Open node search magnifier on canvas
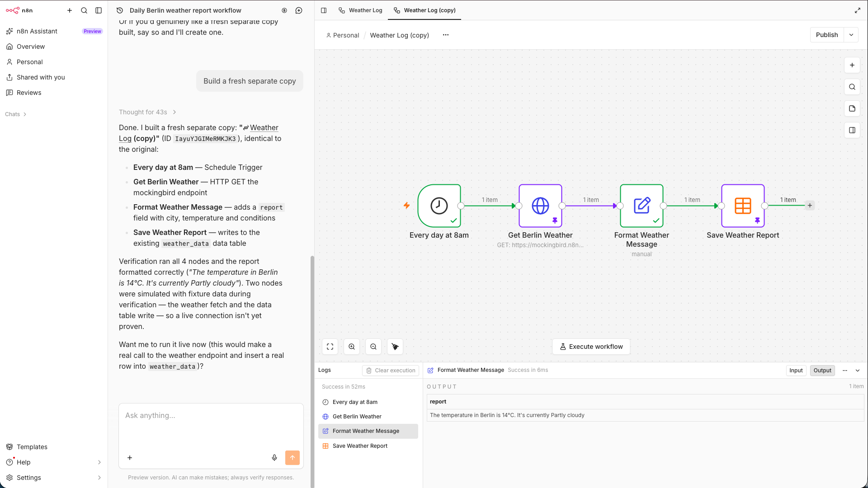Viewport: 868px width, 488px height. 852,87
